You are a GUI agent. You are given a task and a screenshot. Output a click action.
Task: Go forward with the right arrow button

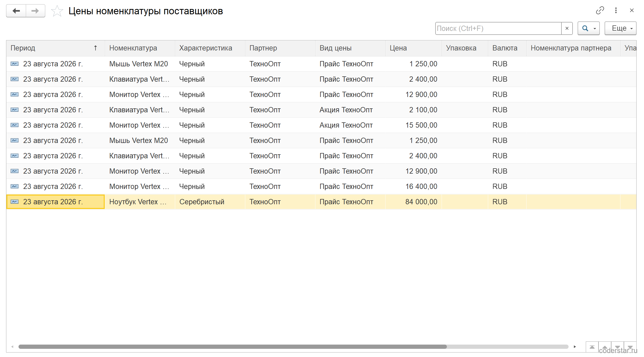click(x=35, y=11)
